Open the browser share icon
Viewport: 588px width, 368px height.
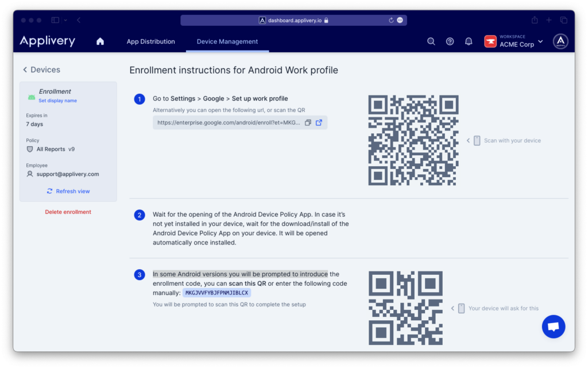pos(535,20)
